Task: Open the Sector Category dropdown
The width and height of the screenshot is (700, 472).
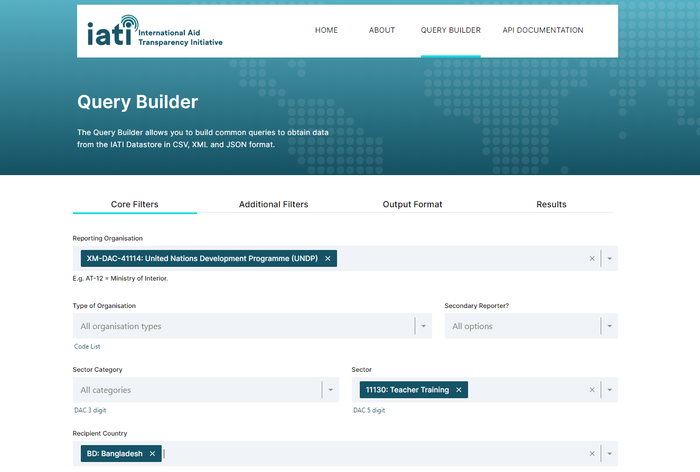Action: pyautogui.click(x=206, y=390)
